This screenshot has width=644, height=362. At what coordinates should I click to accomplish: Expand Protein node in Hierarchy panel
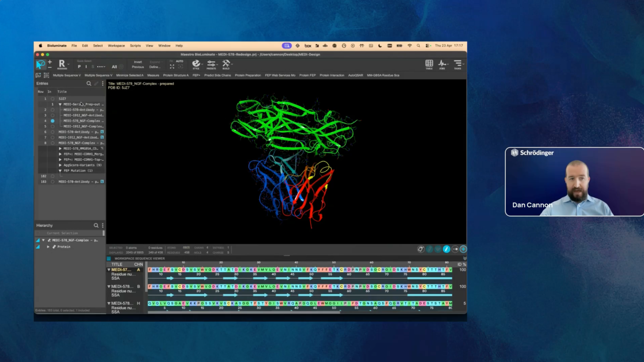(x=48, y=247)
